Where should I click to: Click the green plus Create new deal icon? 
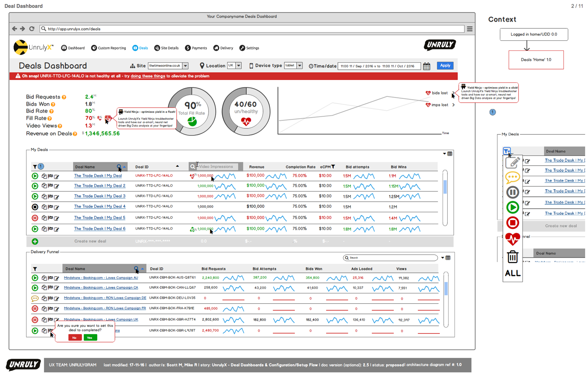point(35,242)
